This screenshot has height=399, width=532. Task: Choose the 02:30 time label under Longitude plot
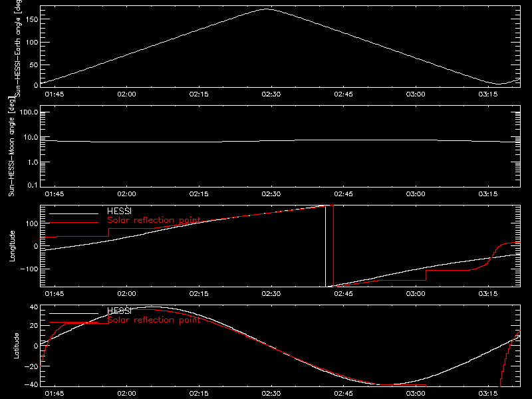(x=271, y=294)
